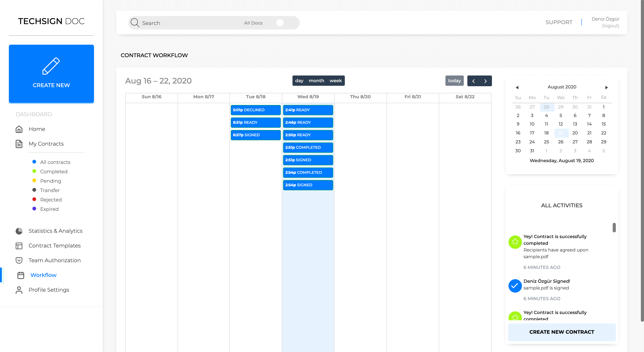This screenshot has width=644, height=352.
Task: Click the Statistics pie chart icon
Action: 19,231
